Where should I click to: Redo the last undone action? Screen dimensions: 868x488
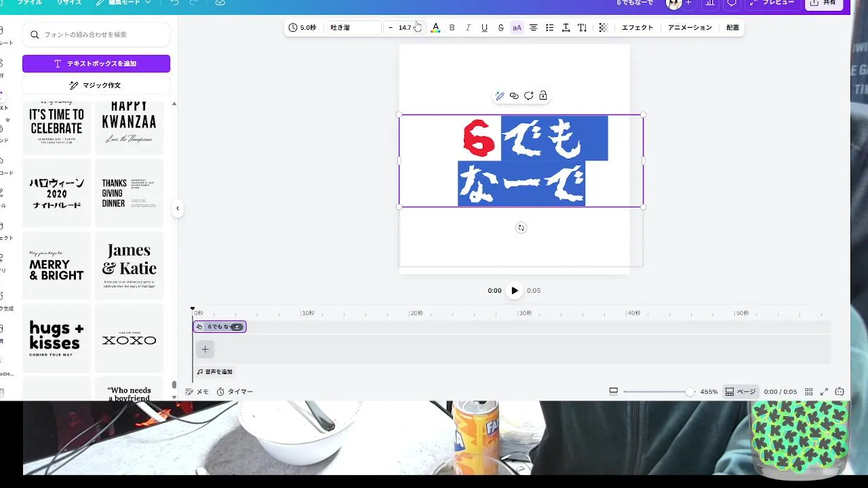(194, 3)
